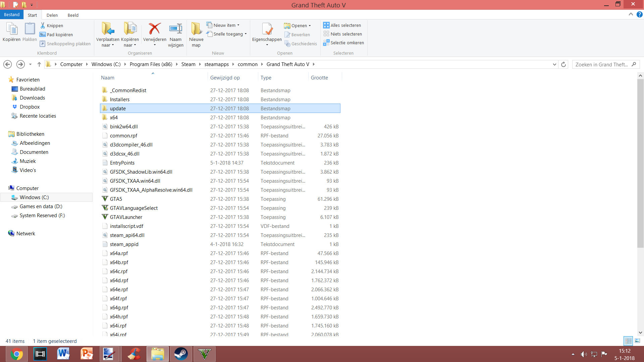Switch to the Beeld tab

pos(73,15)
